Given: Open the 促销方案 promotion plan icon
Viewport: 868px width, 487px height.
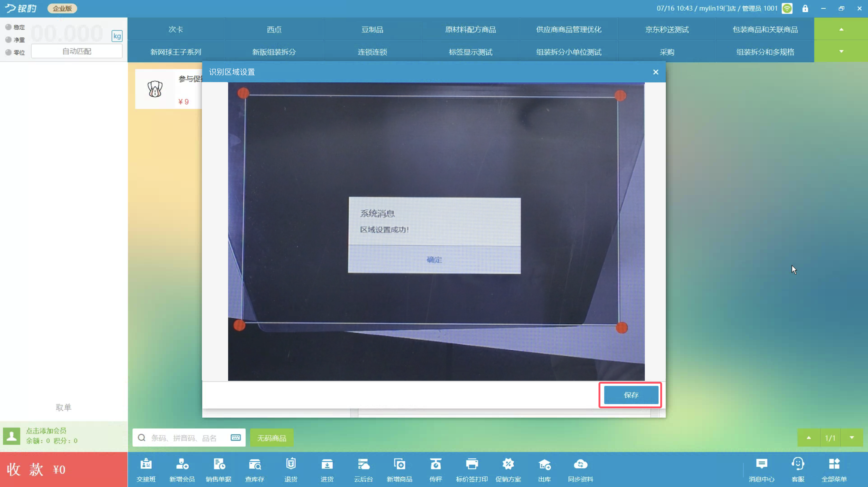Looking at the screenshot, I should click(508, 469).
